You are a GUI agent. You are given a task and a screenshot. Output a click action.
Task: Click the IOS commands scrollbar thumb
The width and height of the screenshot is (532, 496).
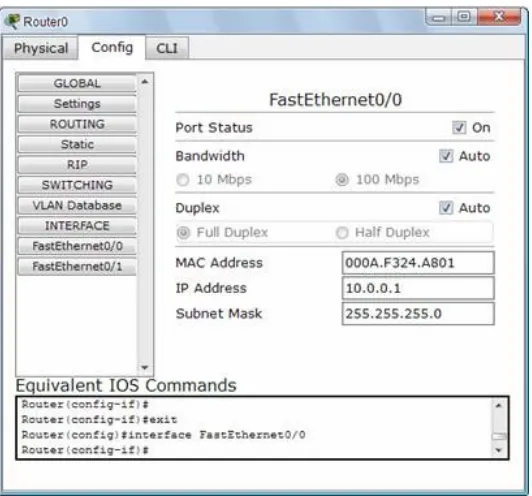click(x=499, y=436)
